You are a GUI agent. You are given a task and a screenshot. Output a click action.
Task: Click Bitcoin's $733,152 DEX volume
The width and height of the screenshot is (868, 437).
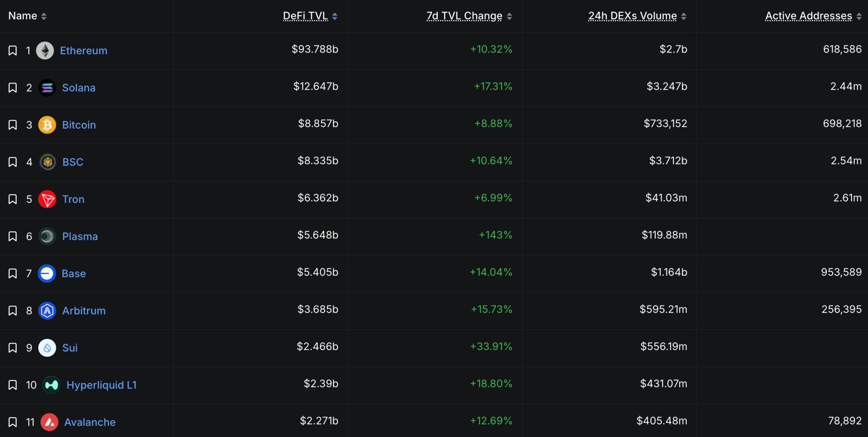tap(665, 123)
